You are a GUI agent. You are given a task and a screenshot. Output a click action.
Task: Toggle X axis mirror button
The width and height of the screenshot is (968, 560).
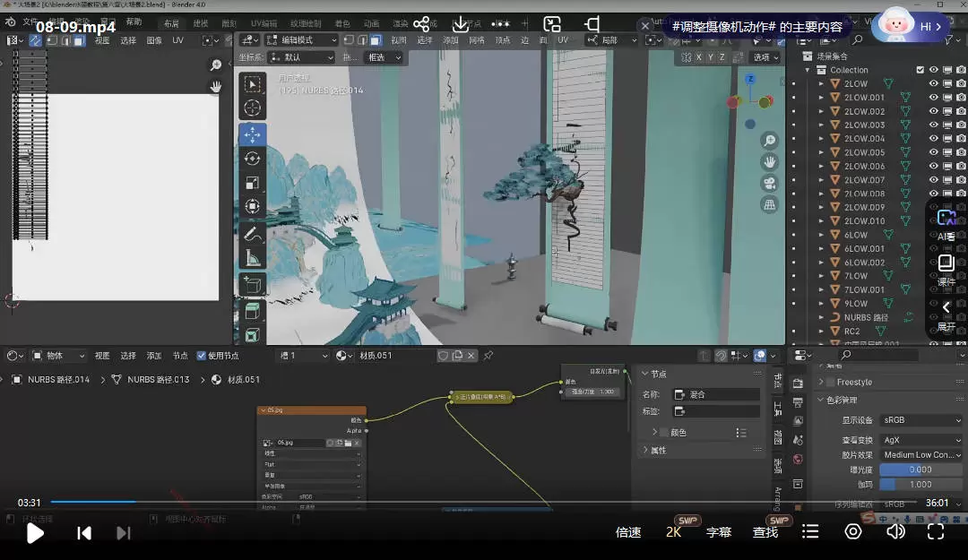click(699, 56)
